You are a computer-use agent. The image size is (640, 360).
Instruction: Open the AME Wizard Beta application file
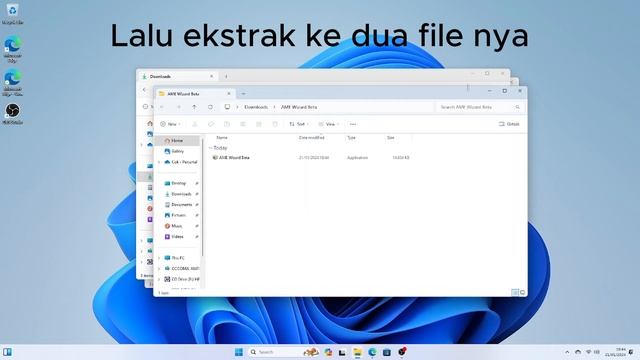click(231, 158)
